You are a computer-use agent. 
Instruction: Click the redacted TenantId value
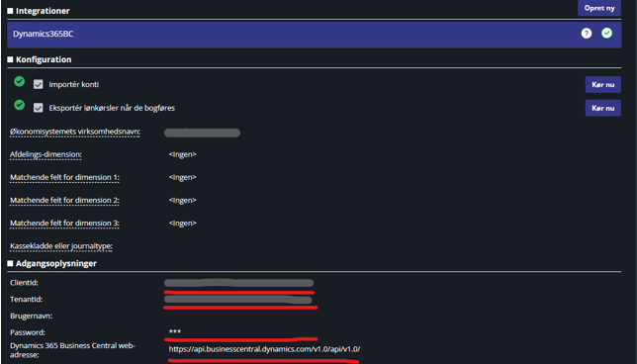click(x=238, y=300)
